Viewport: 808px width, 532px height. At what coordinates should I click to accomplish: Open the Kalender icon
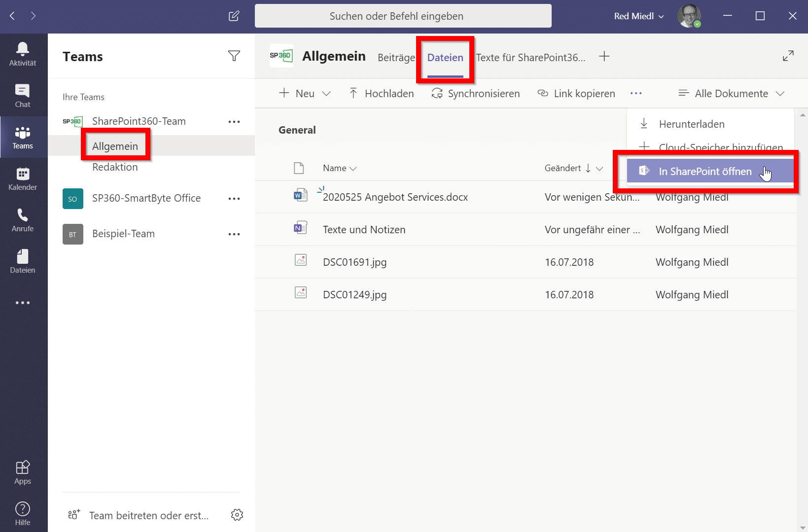click(23, 179)
